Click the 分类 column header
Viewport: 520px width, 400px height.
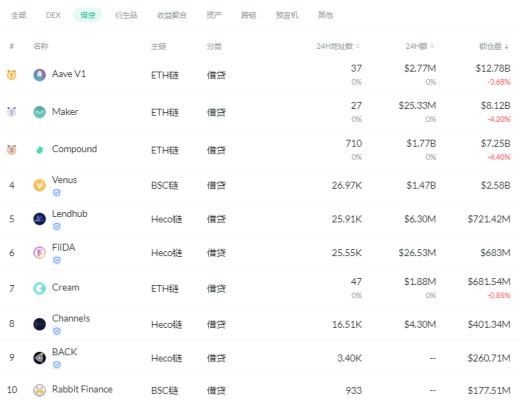(x=214, y=46)
